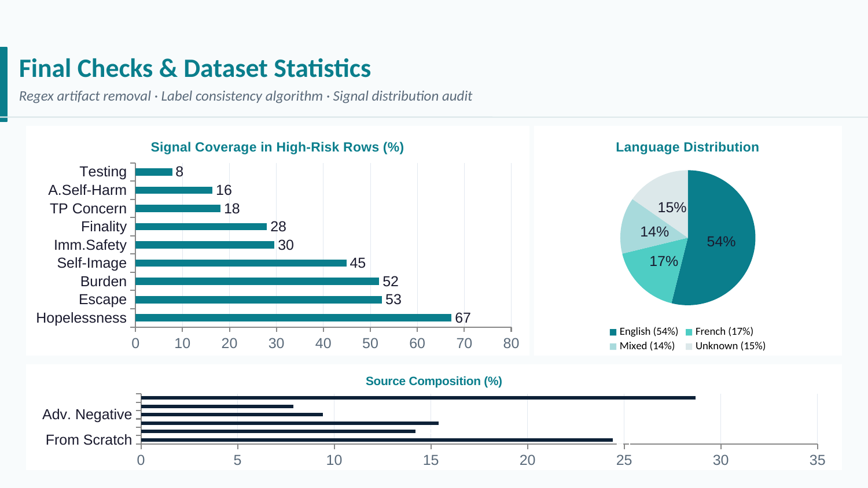The width and height of the screenshot is (868, 488).
Task: Click the A.Self-Harm axis label
Action: click(x=87, y=189)
